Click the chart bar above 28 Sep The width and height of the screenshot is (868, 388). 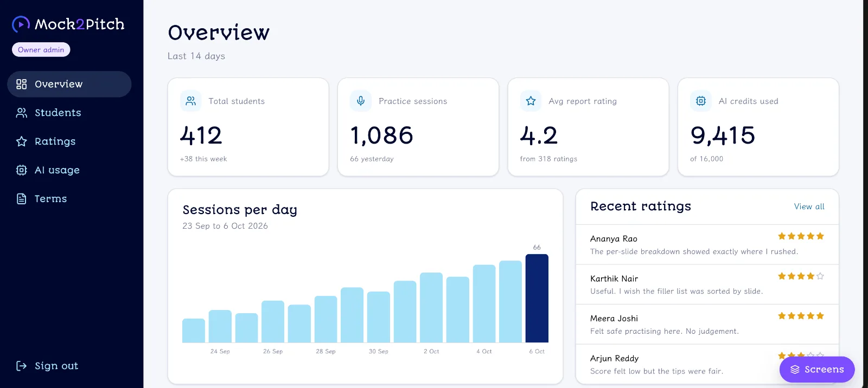pos(326,319)
